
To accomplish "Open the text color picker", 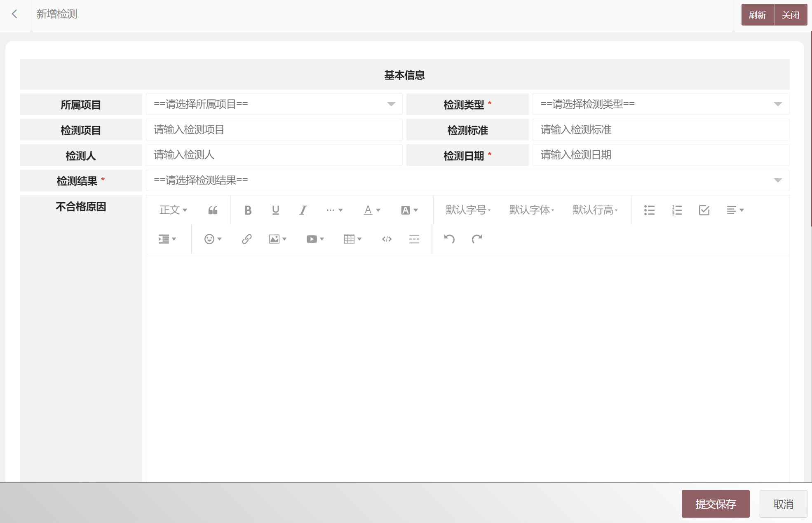I will coord(371,210).
